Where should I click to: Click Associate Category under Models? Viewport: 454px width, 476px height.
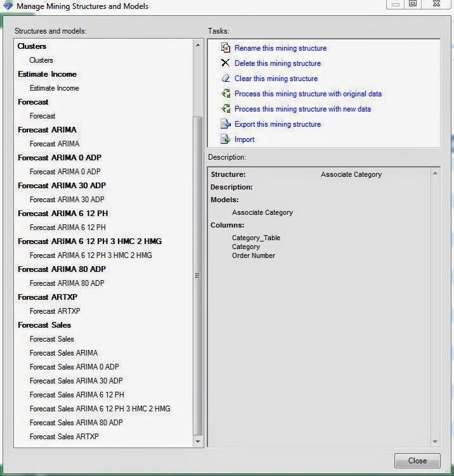(263, 212)
